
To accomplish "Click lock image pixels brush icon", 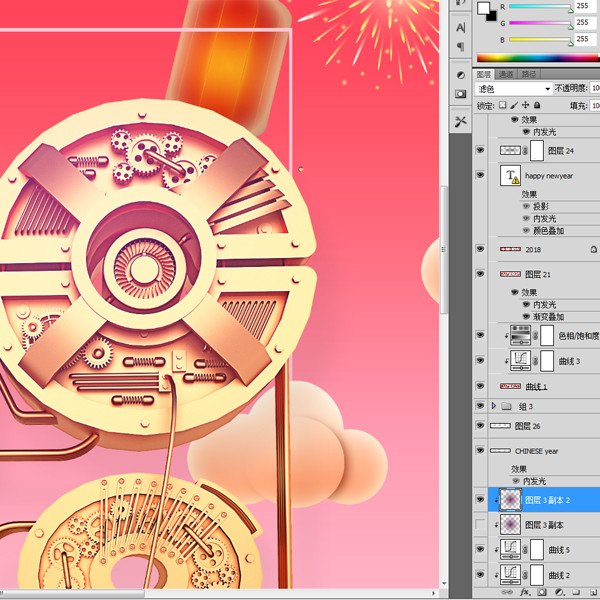I will [514, 105].
